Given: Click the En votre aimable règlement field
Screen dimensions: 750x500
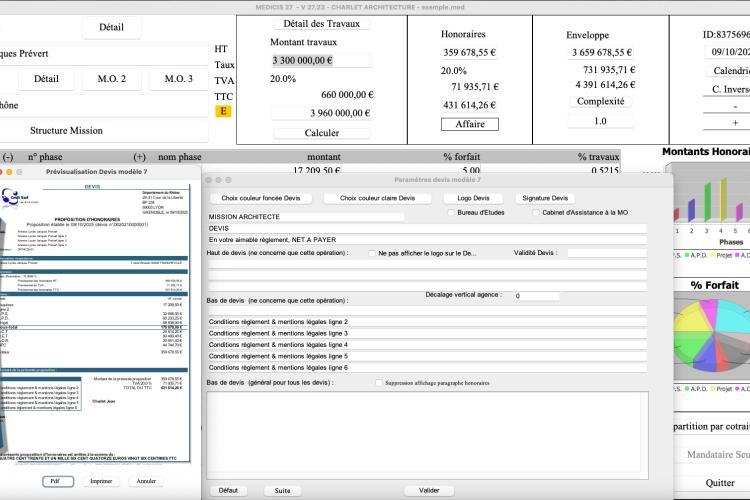Looking at the screenshot, I should (x=427, y=240).
